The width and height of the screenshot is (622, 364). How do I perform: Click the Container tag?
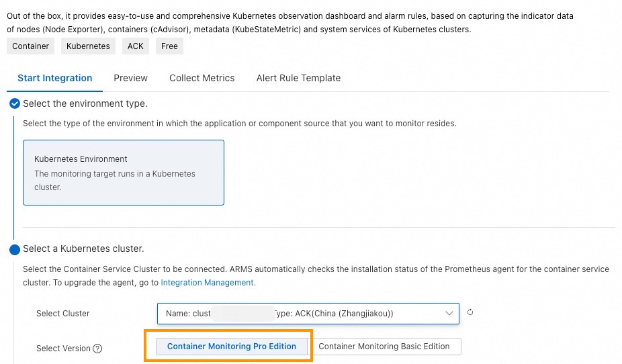(31, 46)
